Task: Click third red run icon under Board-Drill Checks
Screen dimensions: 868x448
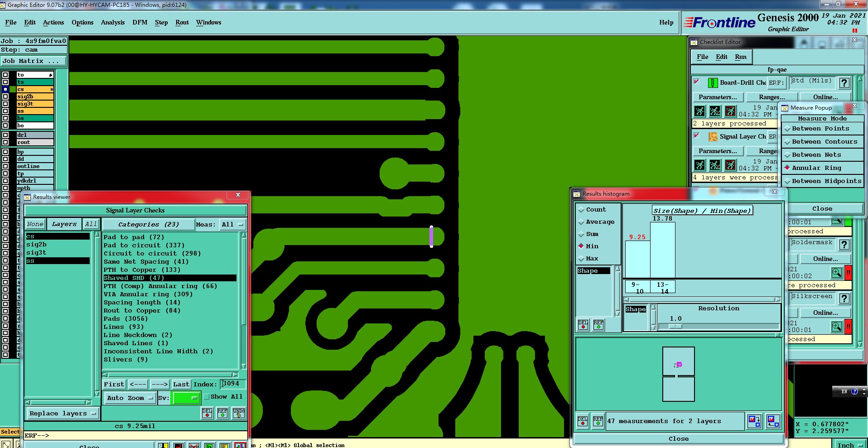Action: click(730, 111)
